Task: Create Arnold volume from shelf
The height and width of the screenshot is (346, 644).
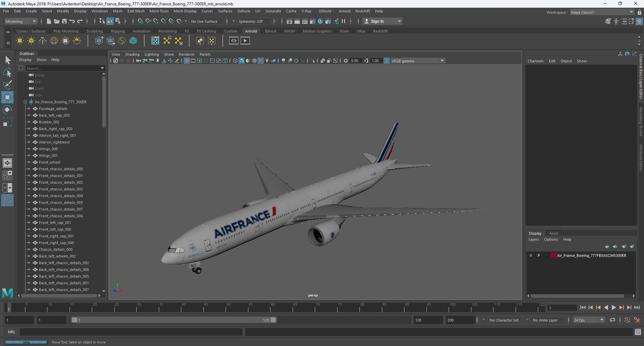Action: click(133, 41)
